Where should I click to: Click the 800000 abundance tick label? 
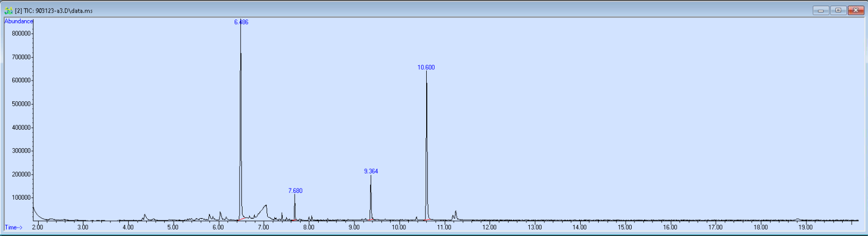pos(20,34)
